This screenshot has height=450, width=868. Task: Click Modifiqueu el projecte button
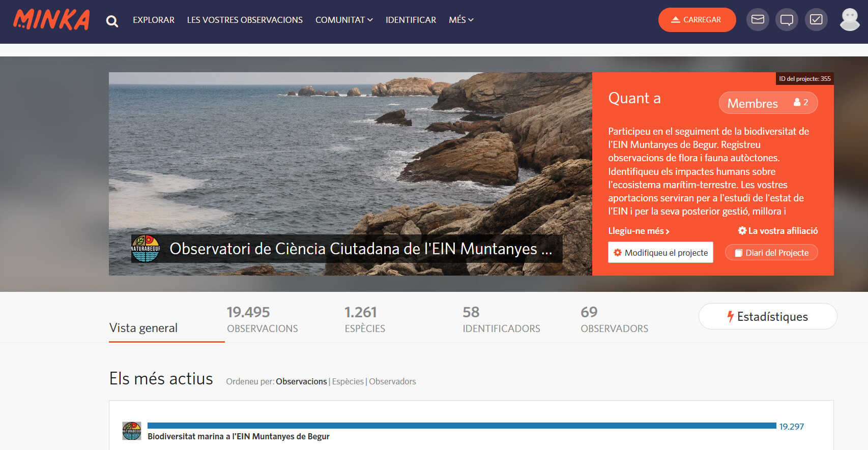(660, 253)
